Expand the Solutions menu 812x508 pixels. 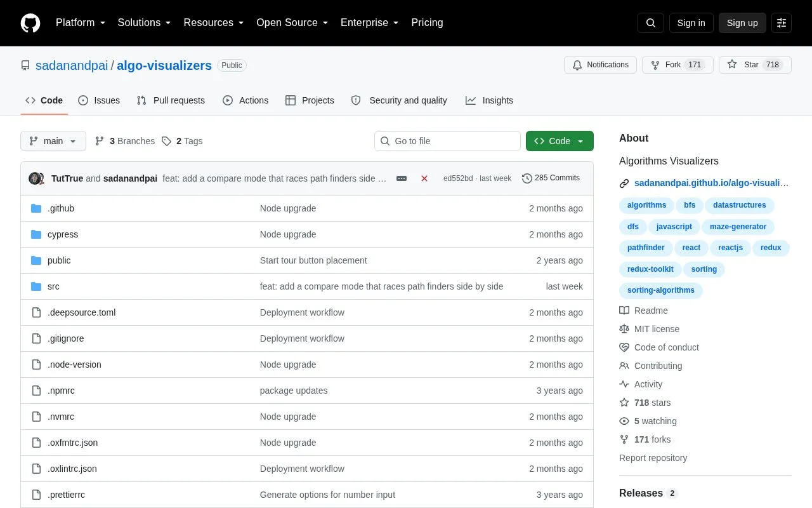tap(145, 23)
